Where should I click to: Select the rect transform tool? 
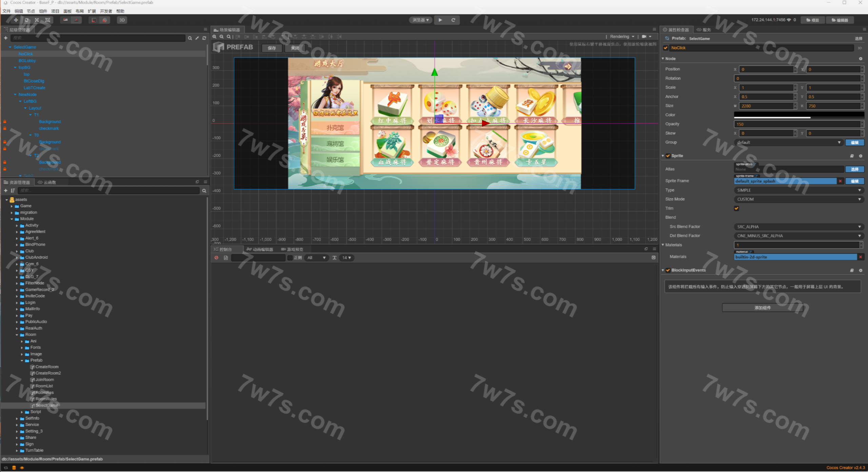click(x=47, y=20)
